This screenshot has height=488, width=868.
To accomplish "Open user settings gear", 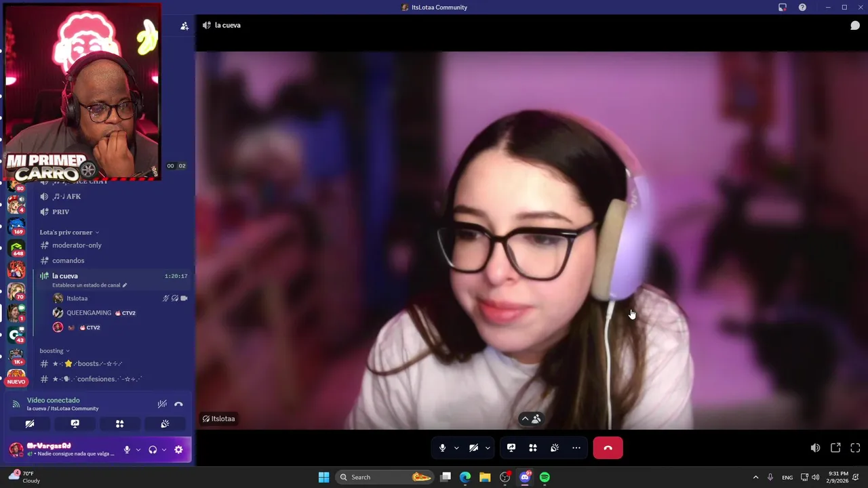I will [x=178, y=449].
